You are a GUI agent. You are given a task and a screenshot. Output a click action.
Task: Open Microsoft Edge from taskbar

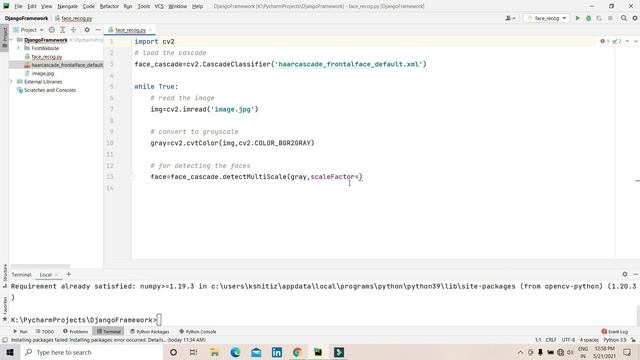click(235, 352)
